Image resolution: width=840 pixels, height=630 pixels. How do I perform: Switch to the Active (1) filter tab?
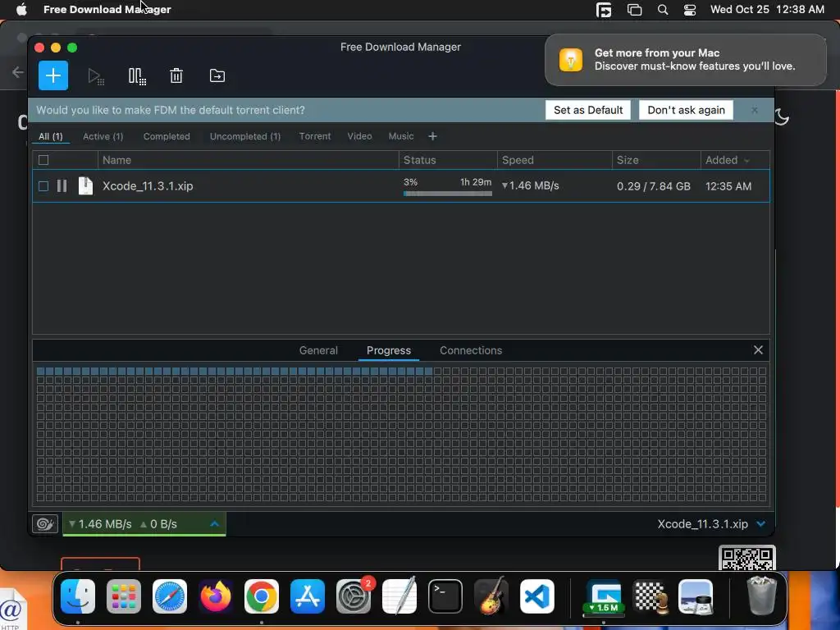pos(103,137)
